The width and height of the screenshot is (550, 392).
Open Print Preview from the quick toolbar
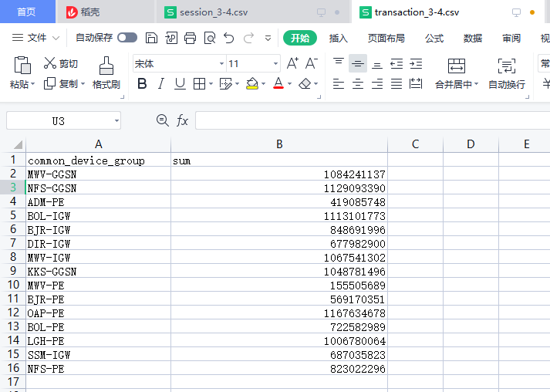coord(209,38)
